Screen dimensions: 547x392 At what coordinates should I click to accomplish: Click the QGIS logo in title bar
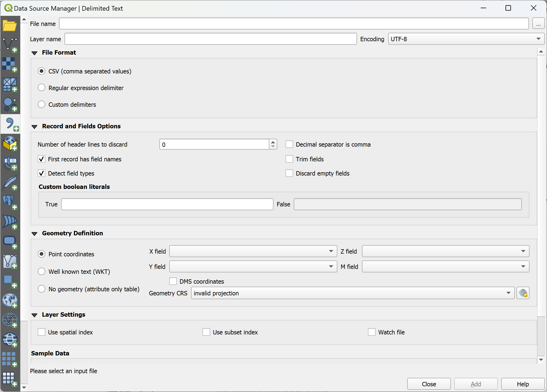pos(8,8)
